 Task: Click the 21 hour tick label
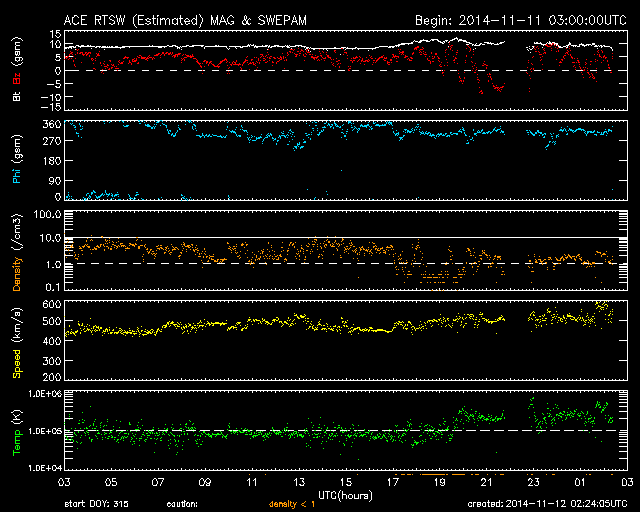(x=485, y=482)
